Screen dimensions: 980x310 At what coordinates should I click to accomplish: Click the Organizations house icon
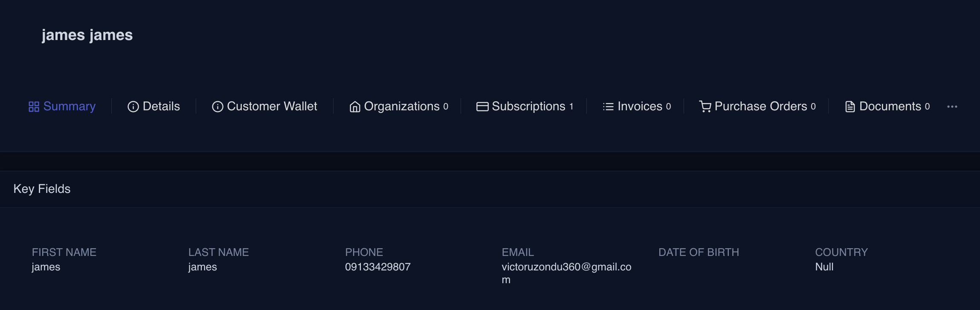(355, 106)
